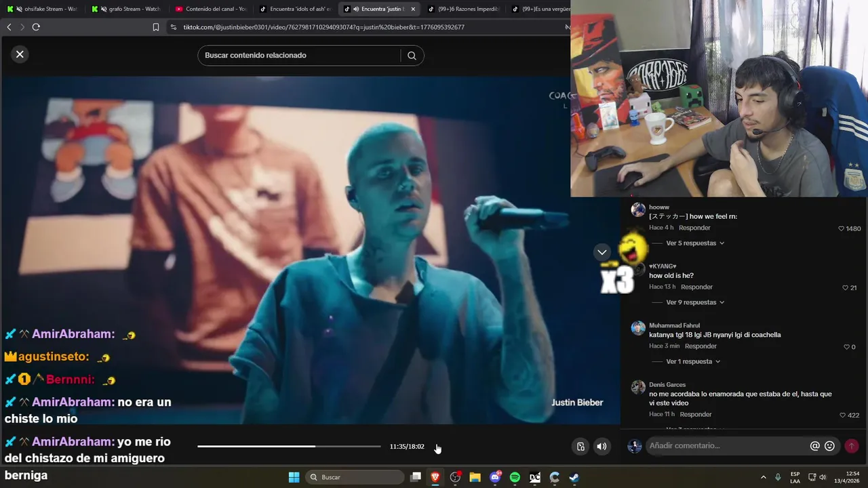The width and height of the screenshot is (868, 488).
Task: Open Spotify on taskbar
Action: [515, 477]
